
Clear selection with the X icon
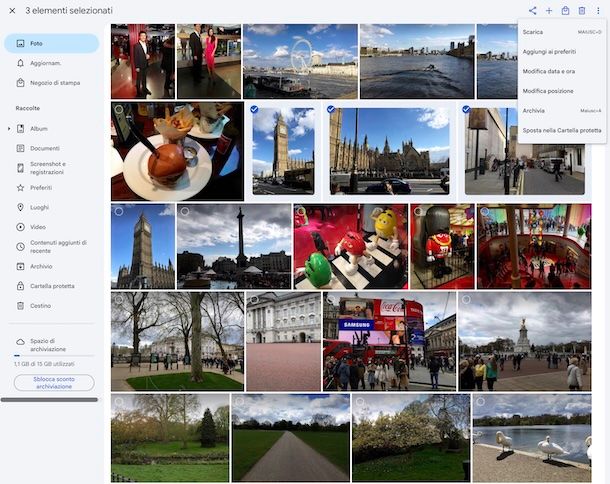pos(12,11)
